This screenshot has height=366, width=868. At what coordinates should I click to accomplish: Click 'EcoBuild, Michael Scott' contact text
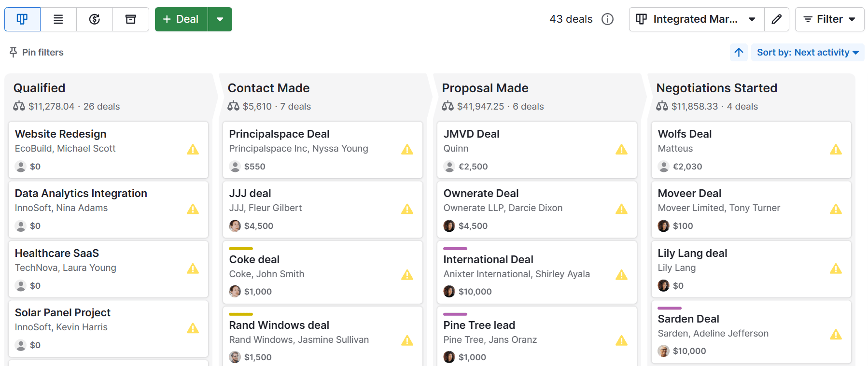tap(65, 149)
